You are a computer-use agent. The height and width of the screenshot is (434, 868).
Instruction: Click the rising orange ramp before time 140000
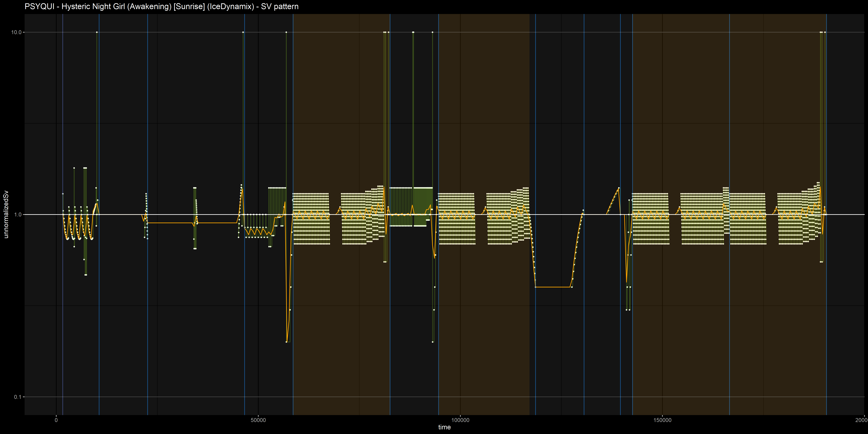(613, 201)
